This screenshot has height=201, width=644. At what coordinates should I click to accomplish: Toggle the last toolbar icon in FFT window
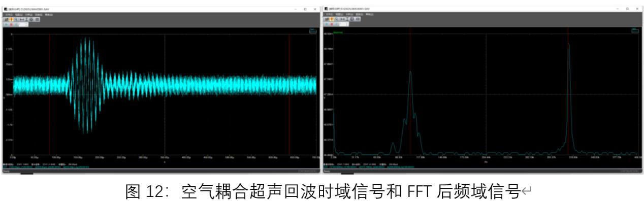click(x=358, y=19)
